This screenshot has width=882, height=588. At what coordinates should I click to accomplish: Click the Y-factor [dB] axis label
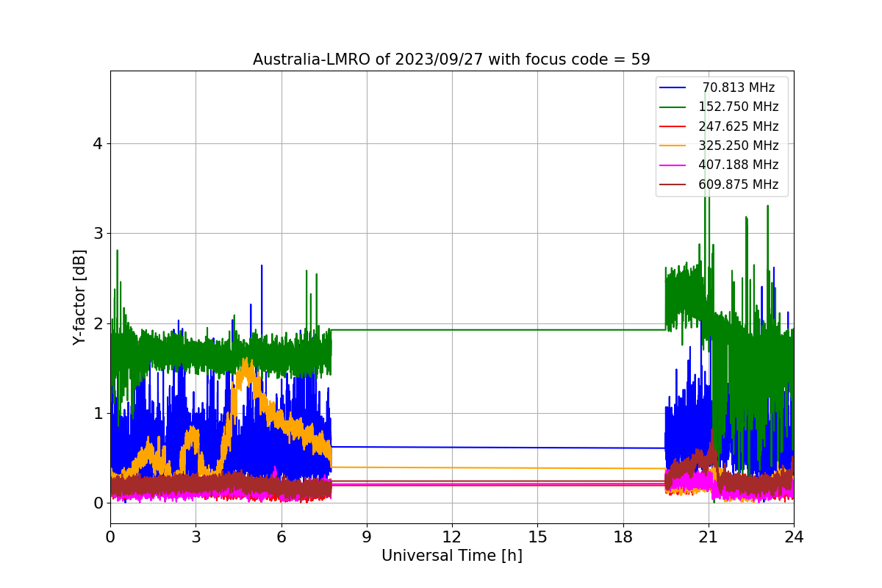(79, 297)
